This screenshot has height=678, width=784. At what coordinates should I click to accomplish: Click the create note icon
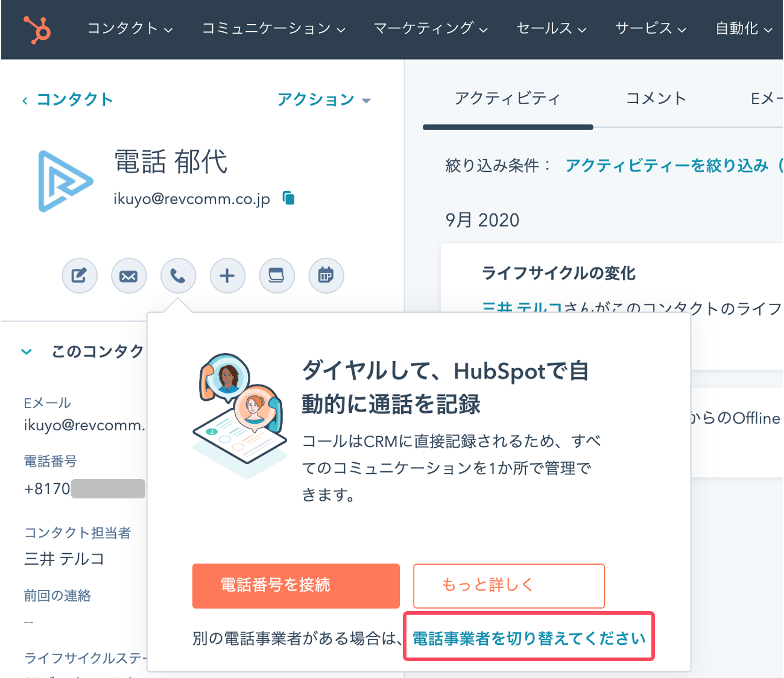(80, 276)
